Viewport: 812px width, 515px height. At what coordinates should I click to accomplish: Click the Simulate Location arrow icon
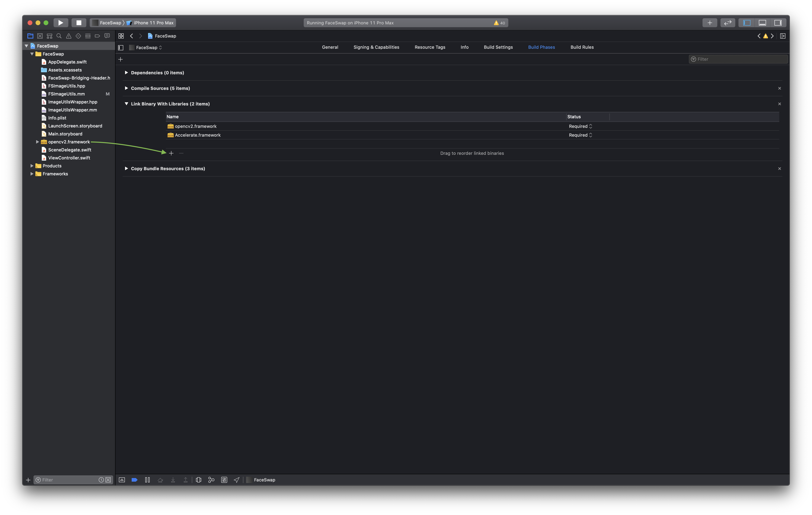[x=237, y=480]
